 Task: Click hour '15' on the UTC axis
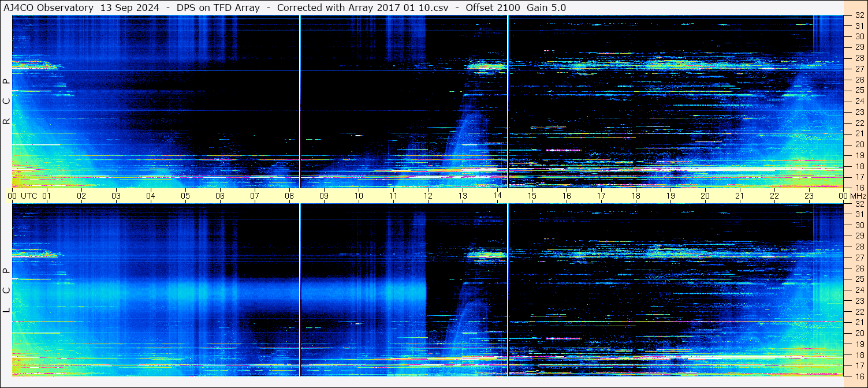pos(532,196)
